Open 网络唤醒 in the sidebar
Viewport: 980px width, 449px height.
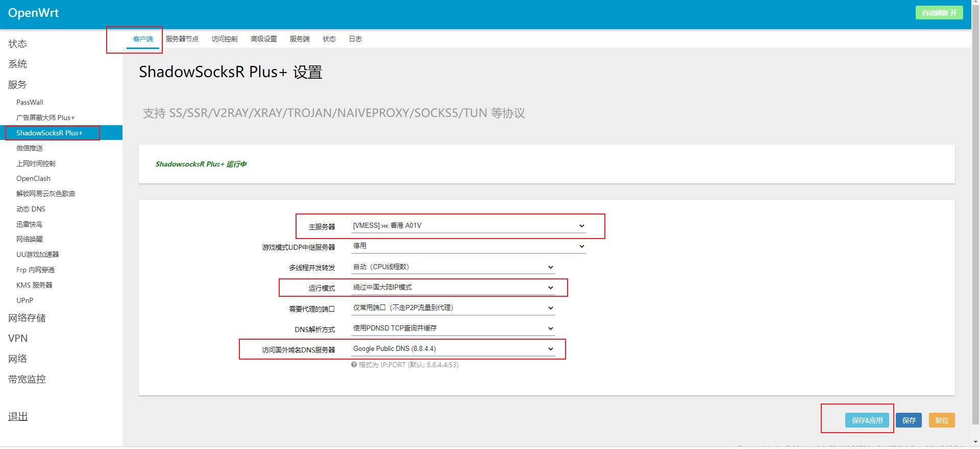pos(30,239)
